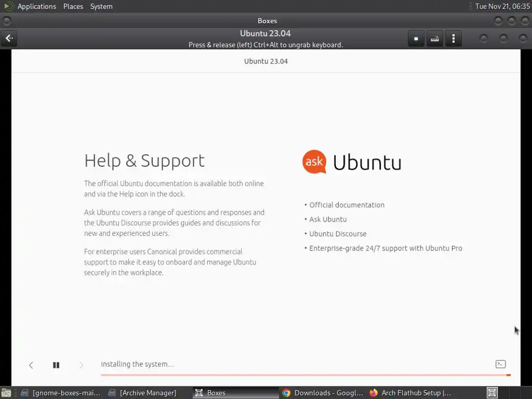The height and width of the screenshot is (399, 532).
Task: Click Enterprise-grade 24/7 support bullet
Action: pyautogui.click(x=385, y=248)
